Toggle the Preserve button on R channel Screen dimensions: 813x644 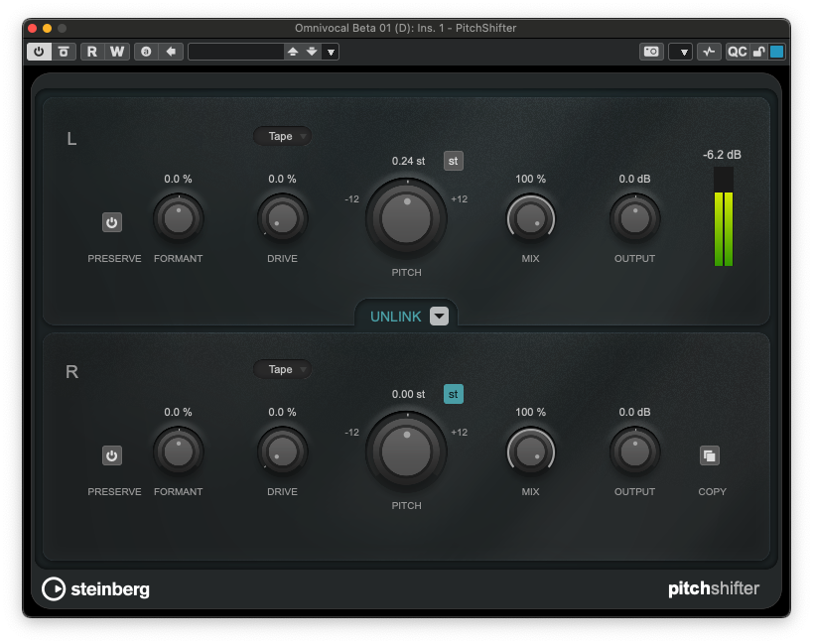point(112,456)
